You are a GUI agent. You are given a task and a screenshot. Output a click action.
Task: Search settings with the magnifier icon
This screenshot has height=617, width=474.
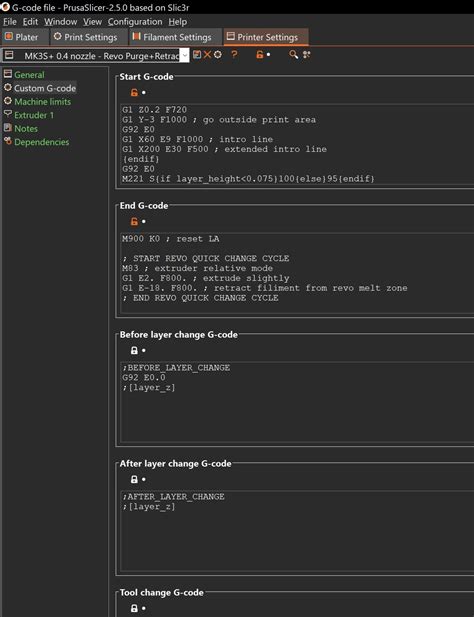(x=293, y=55)
